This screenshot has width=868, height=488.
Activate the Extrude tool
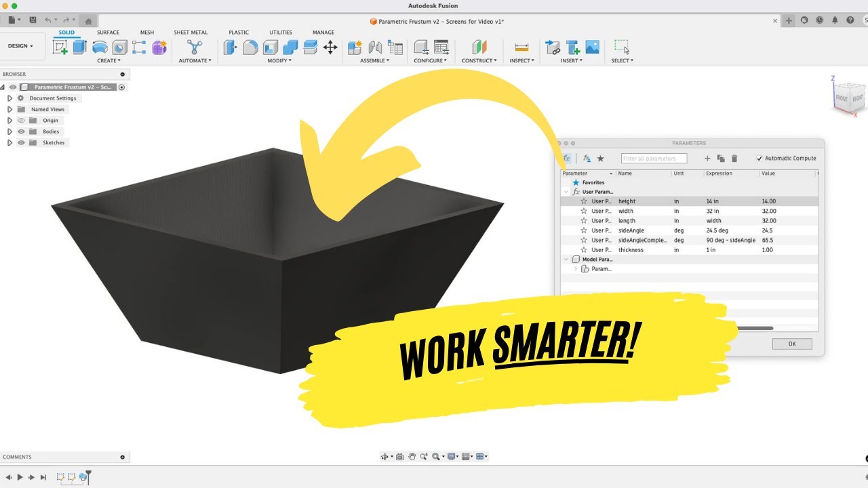click(80, 47)
